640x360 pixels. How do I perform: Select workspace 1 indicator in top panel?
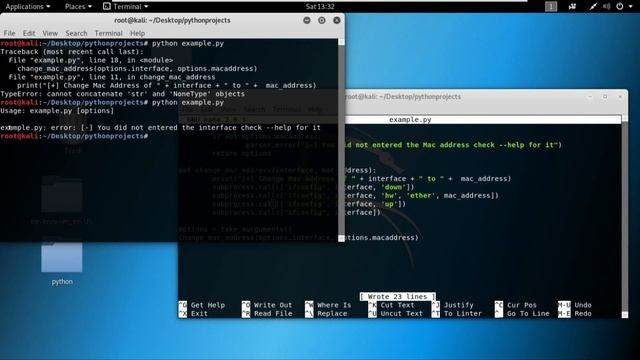(x=551, y=7)
